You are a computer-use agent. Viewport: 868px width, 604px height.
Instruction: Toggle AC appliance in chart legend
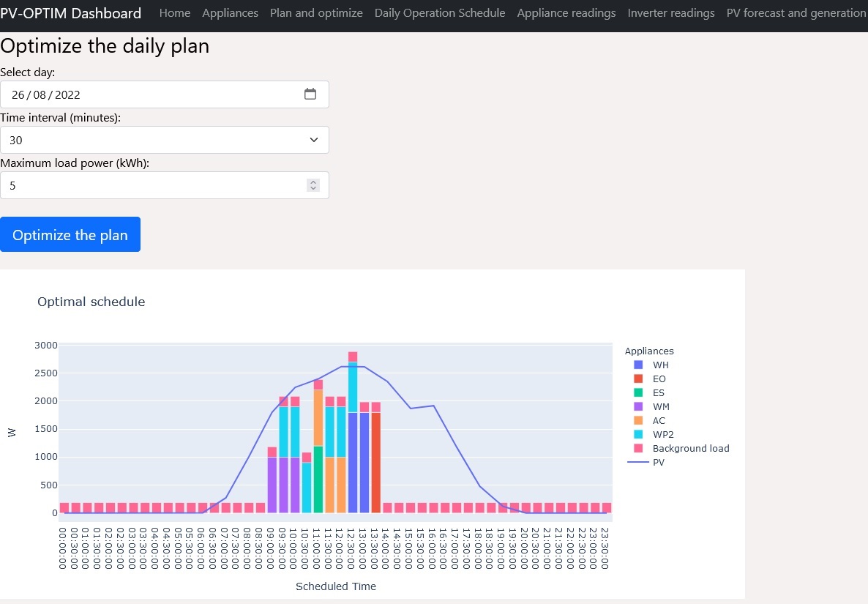(659, 420)
